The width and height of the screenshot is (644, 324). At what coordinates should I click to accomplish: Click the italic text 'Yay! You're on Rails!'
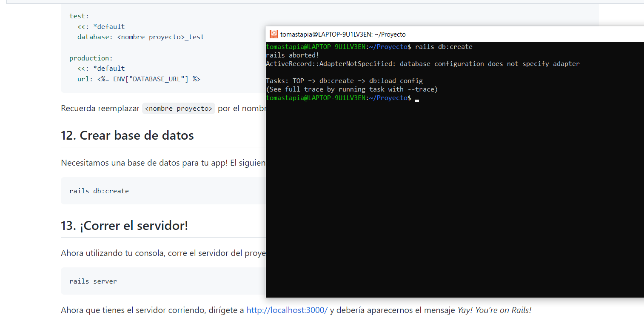(495, 310)
